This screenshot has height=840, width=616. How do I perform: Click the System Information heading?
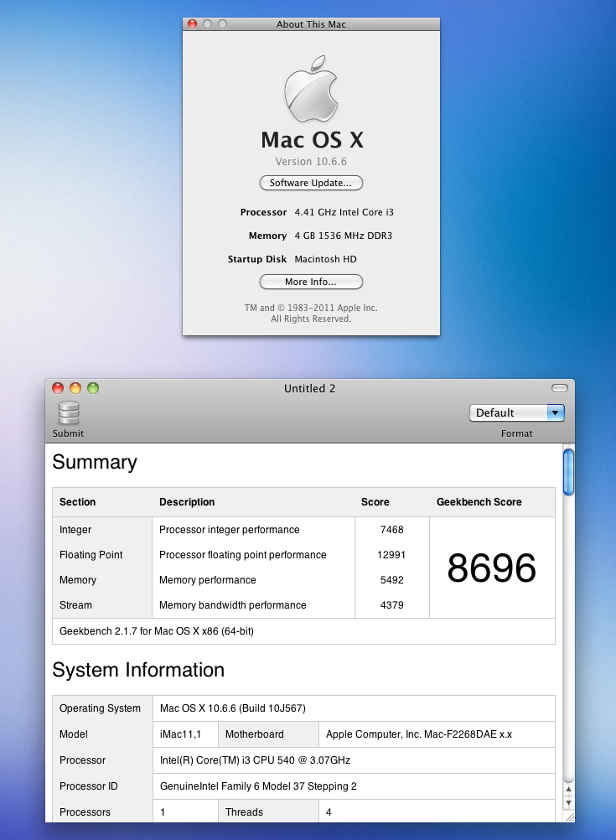tap(138, 670)
